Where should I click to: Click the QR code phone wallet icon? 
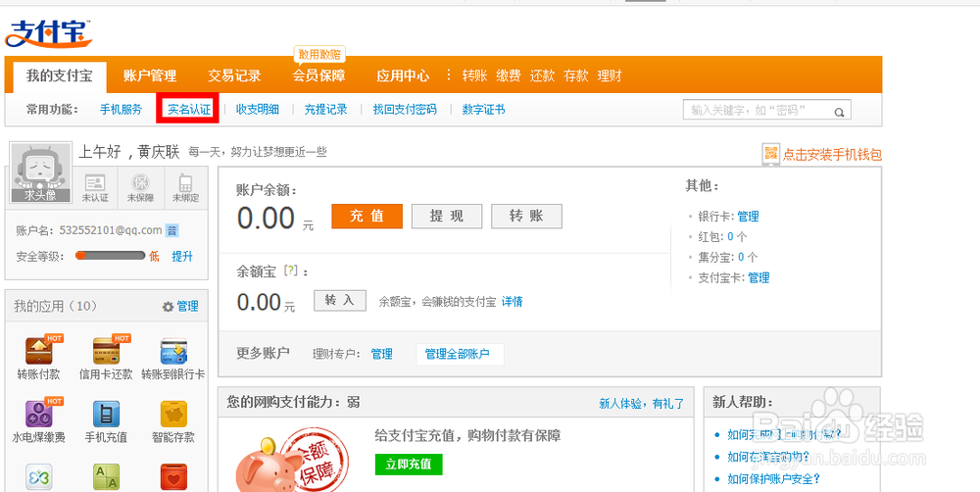coord(771,154)
